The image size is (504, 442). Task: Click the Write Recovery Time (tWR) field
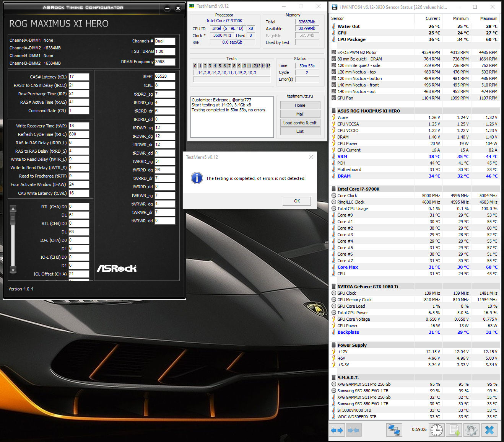79,126
